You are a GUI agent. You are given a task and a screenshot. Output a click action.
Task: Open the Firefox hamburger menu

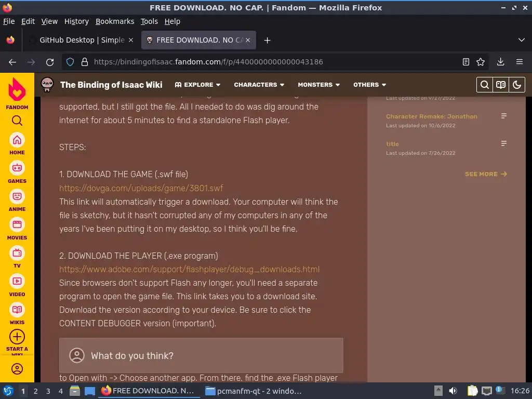point(520,62)
